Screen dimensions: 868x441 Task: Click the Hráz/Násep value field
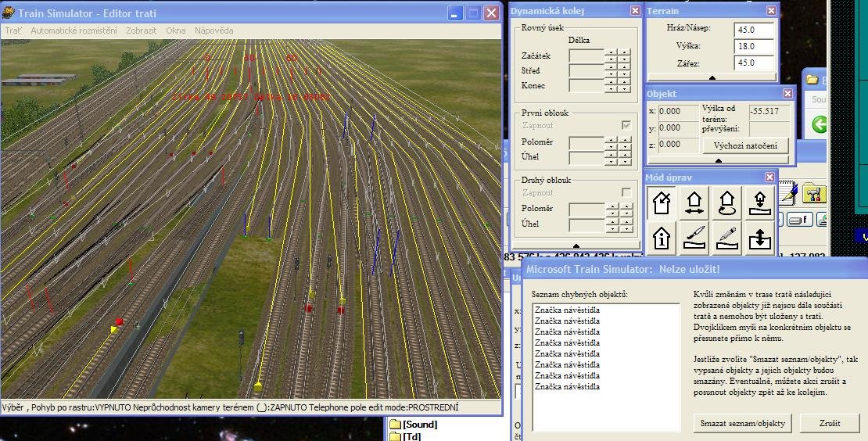click(x=754, y=30)
